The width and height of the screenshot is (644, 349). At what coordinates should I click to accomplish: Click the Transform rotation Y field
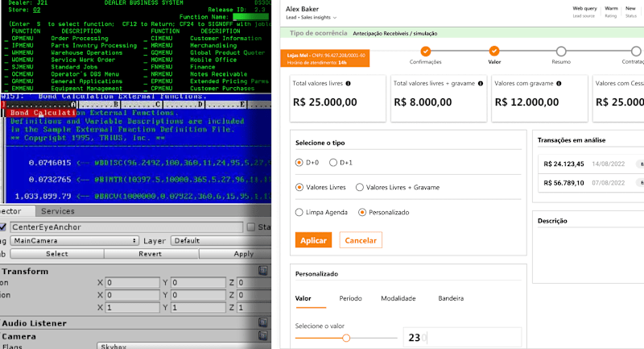point(198,295)
